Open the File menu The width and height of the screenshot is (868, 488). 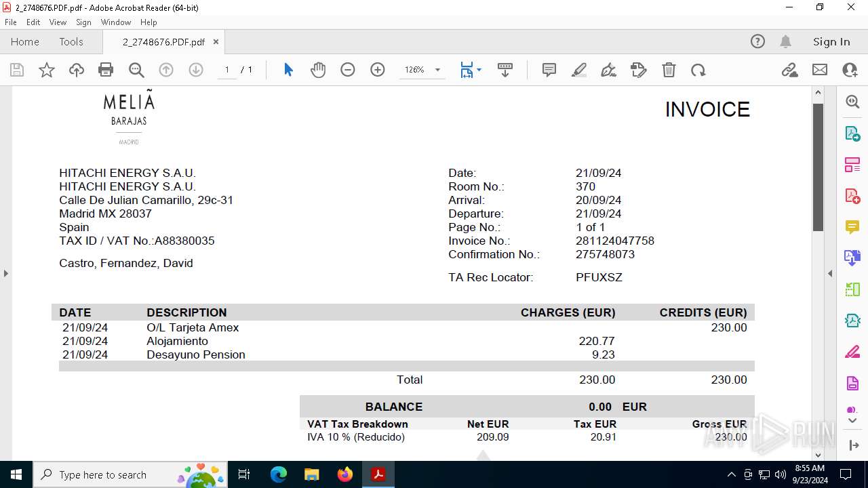11,22
